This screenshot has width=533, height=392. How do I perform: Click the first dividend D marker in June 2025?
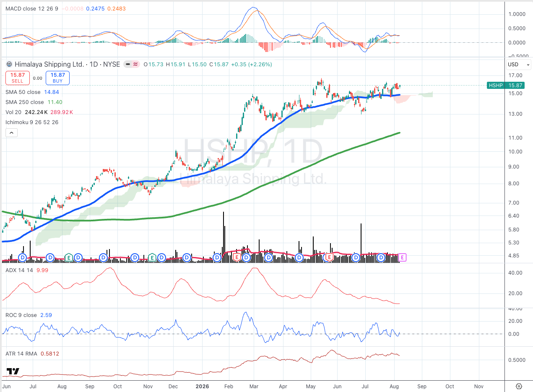23,257
